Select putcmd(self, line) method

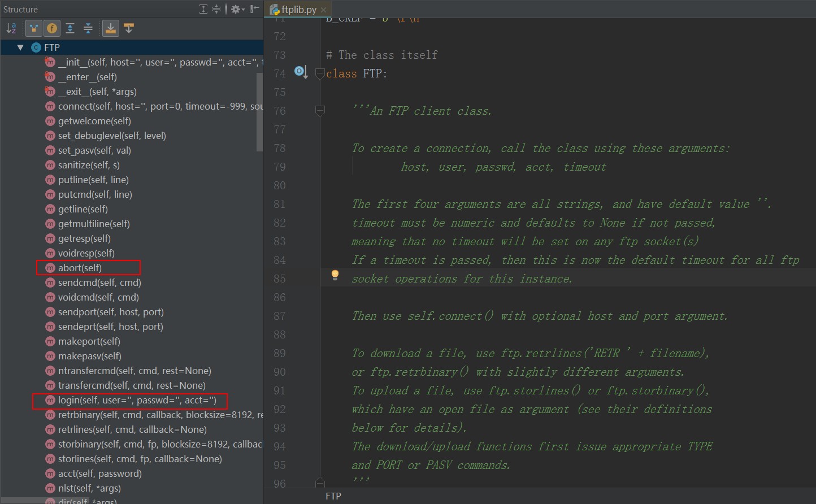tap(95, 194)
